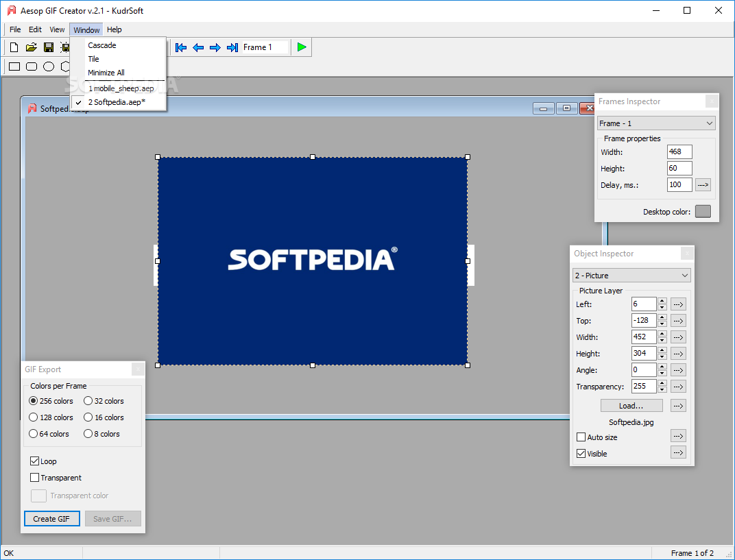Screen dimensions: 735x560
Task: Select 8 colors option
Action: coord(101,433)
